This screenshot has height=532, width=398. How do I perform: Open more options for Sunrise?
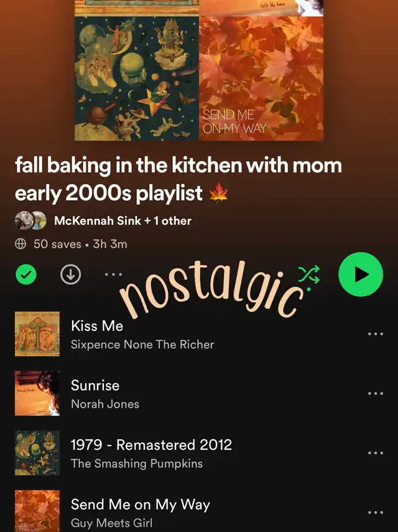coord(376,394)
